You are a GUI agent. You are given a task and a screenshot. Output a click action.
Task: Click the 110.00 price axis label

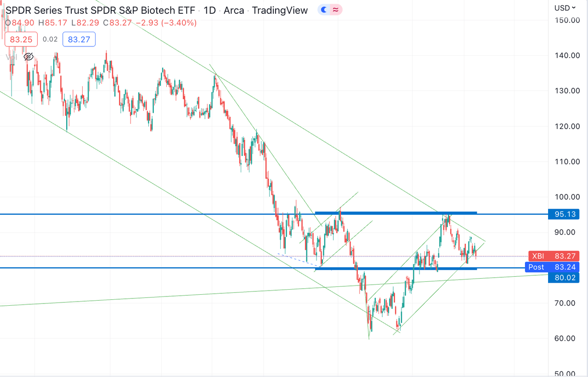pyautogui.click(x=567, y=161)
